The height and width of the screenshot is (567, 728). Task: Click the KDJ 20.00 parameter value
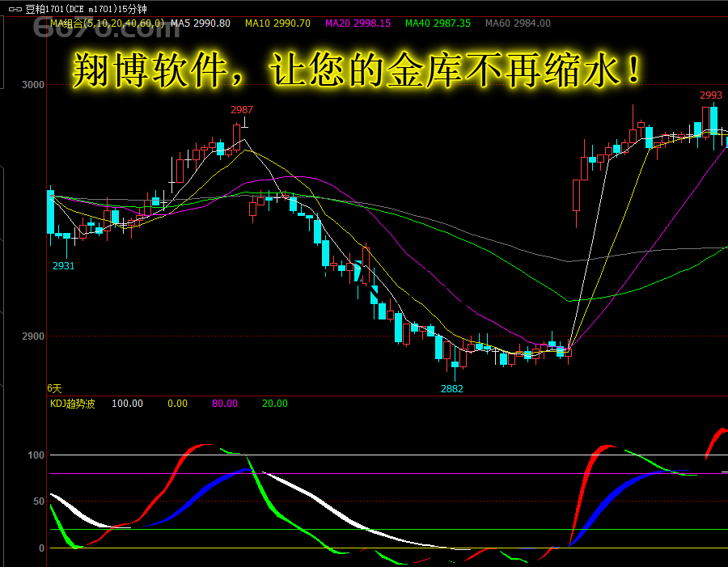(275, 404)
